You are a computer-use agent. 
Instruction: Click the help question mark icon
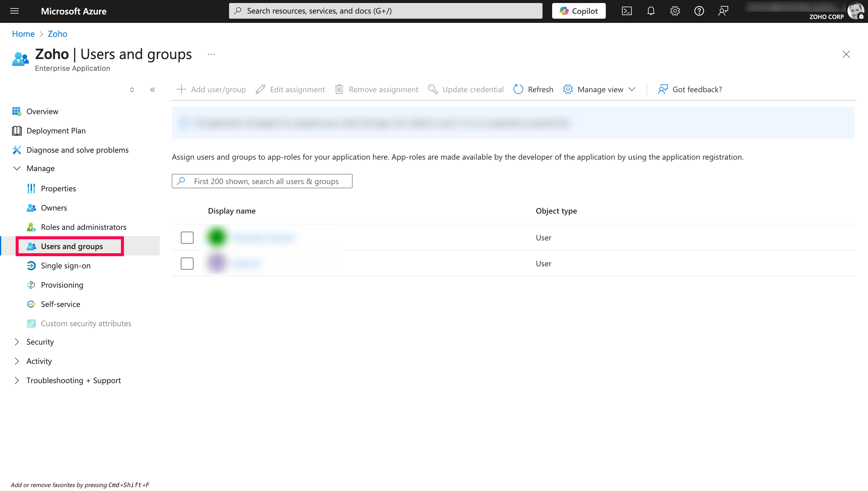click(x=699, y=11)
